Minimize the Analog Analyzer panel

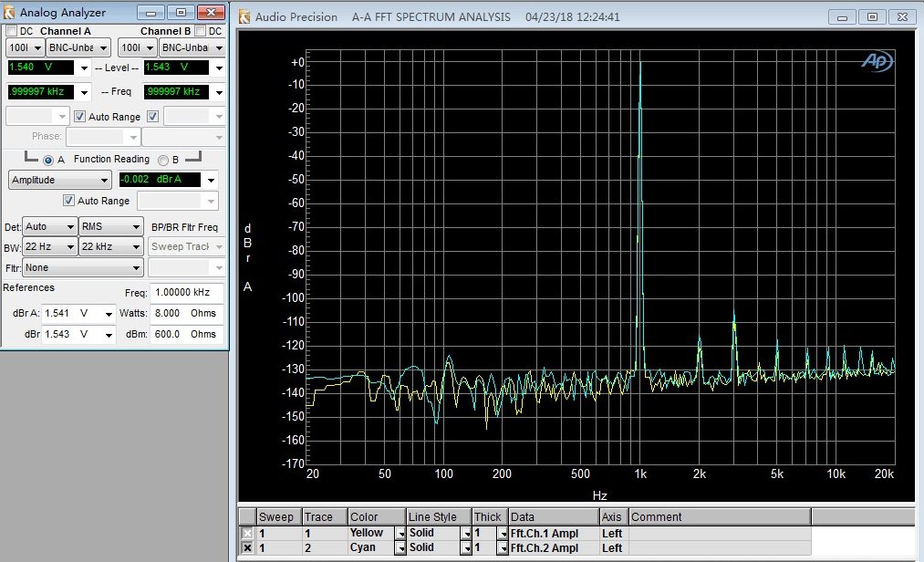click(151, 13)
